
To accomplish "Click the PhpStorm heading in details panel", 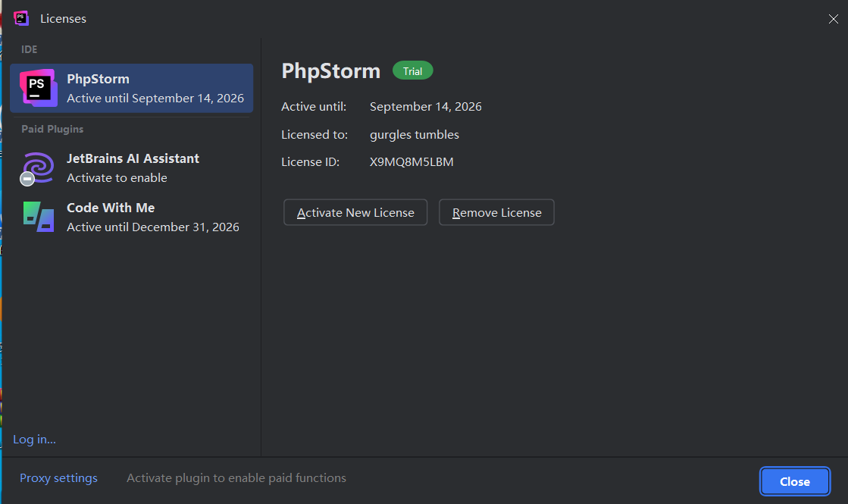I will (331, 70).
